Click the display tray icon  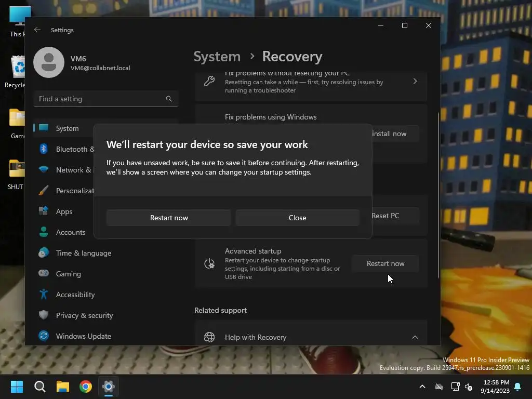[455, 387]
